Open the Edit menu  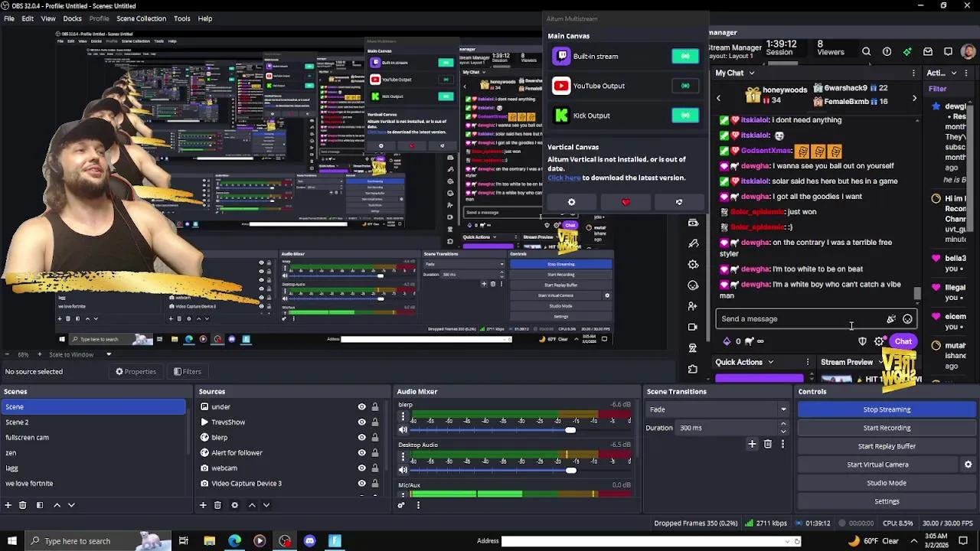point(28,18)
